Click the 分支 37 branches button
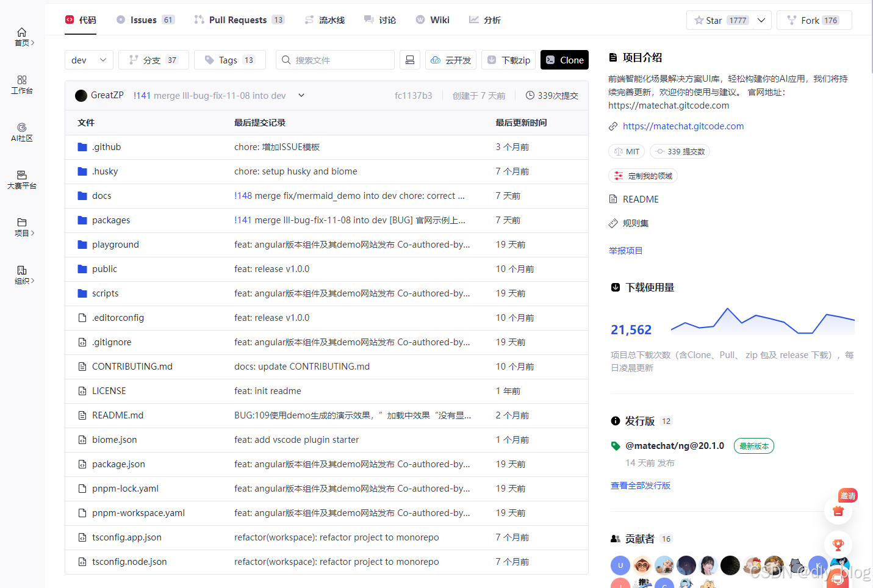The height and width of the screenshot is (588, 873). 154,60
